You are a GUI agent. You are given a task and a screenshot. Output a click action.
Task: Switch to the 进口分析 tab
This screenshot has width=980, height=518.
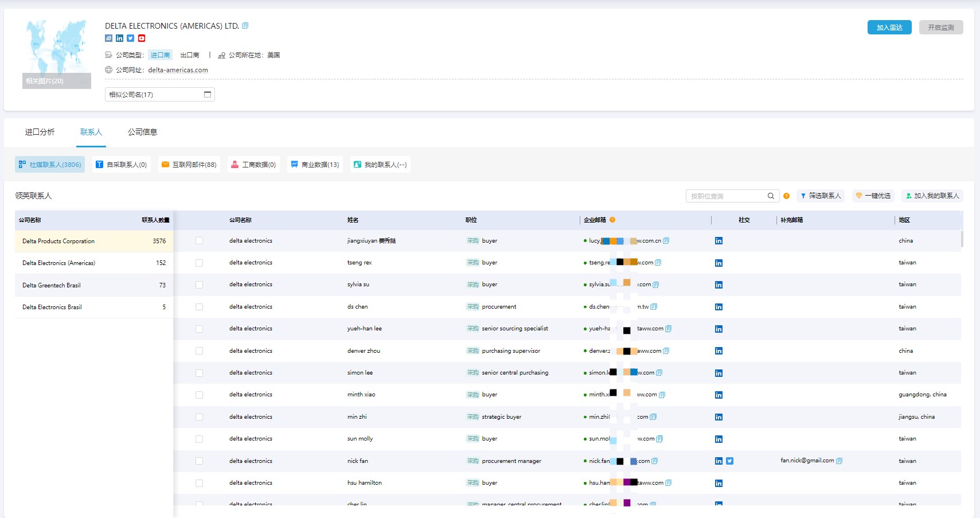[x=40, y=132]
